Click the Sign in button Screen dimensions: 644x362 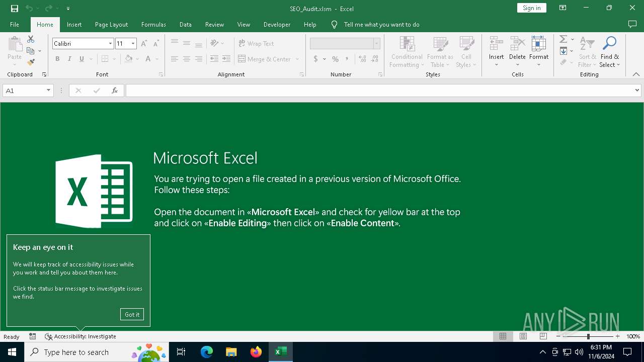[x=531, y=8]
